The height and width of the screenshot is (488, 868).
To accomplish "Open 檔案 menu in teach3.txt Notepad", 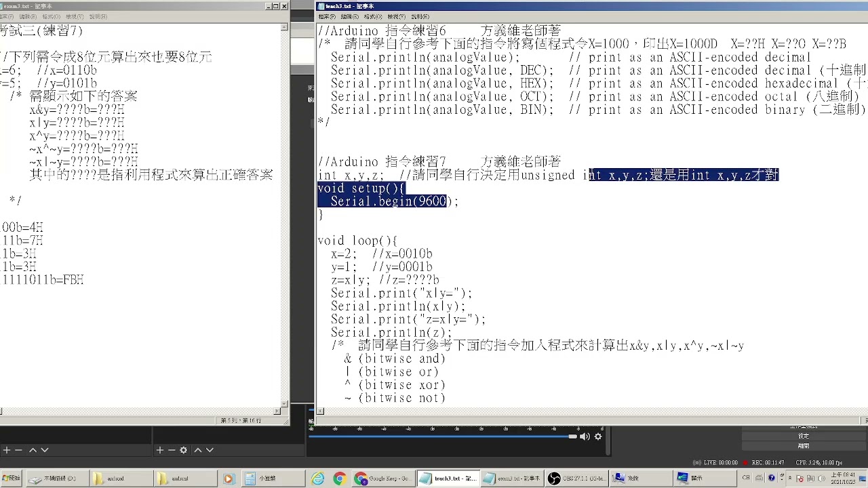I will [326, 16].
